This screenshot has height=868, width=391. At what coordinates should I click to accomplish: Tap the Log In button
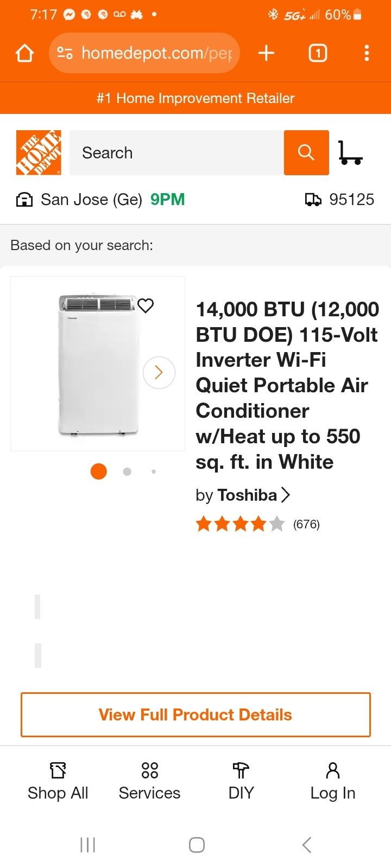(332, 781)
